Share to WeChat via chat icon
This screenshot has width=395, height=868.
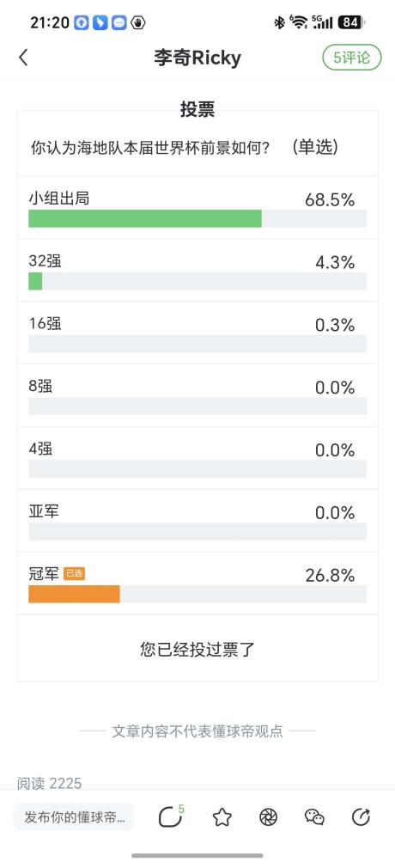pyautogui.click(x=314, y=817)
